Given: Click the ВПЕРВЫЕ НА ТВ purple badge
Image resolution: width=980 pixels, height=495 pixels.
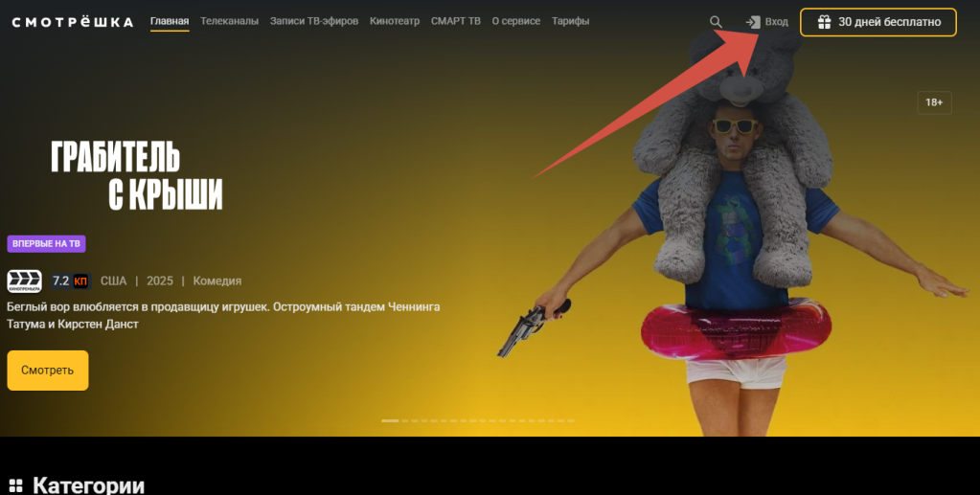Looking at the screenshot, I should 46,244.
